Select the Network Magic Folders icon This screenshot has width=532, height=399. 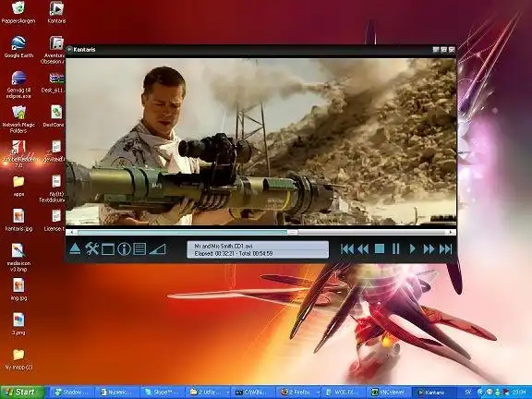[x=18, y=119]
